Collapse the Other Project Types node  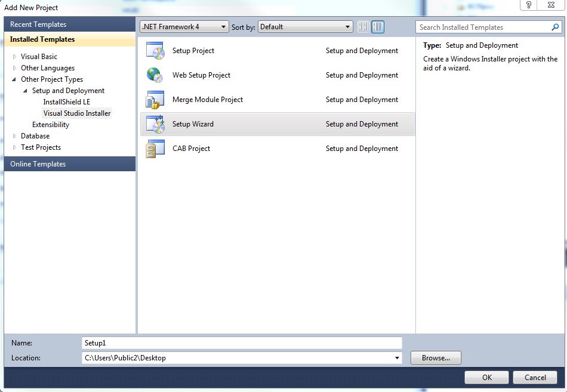[15, 79]
